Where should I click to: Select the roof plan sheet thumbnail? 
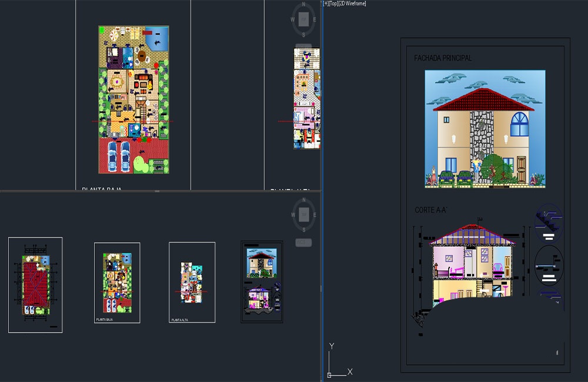(35, 285)
